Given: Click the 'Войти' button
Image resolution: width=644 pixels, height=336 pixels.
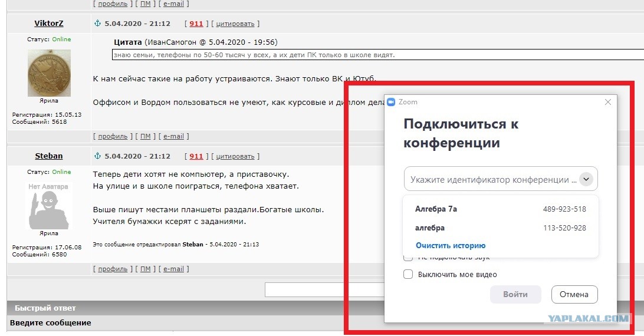Looking at the screenshot, I should (x=515, y=295).
